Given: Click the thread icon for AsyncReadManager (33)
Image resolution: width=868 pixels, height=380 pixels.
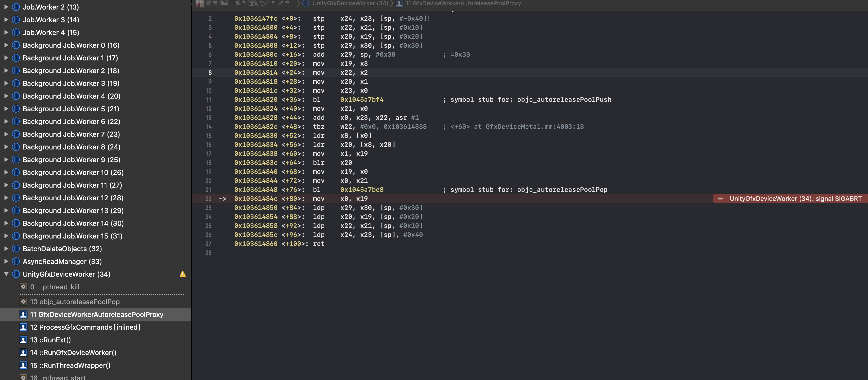Looking at the screenshot, I should click(x=16, y=261).
